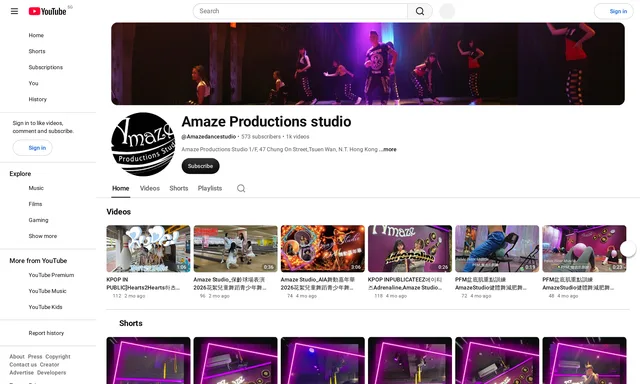Open Report history in sidebar
Image resolution: width=640 pixels, height=384 pixels.
point(46,333)
